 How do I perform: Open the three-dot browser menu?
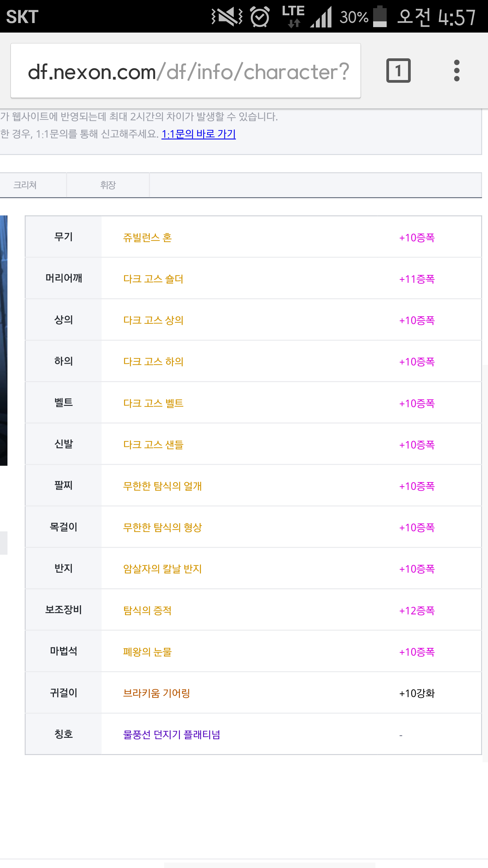point(456,71)
